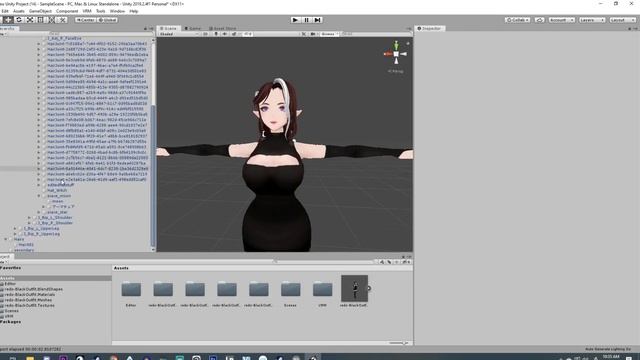Screen dimensions: 640x360
Task: Toggle scene lighting in the Scene toolbar
Action: 216,34
